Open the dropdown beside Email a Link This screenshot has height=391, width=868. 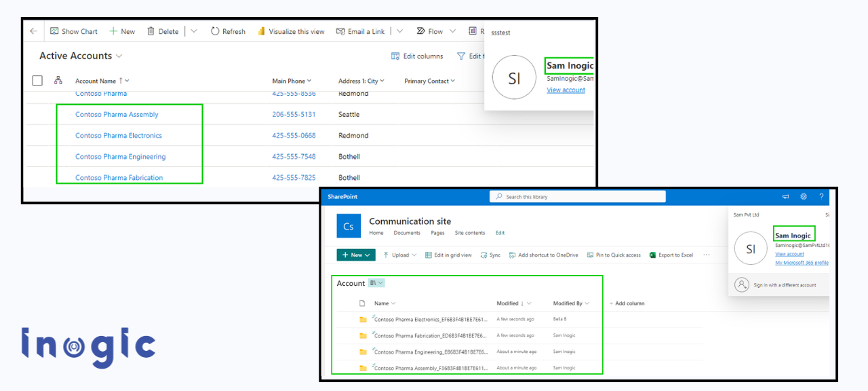[x=399, y=31]
